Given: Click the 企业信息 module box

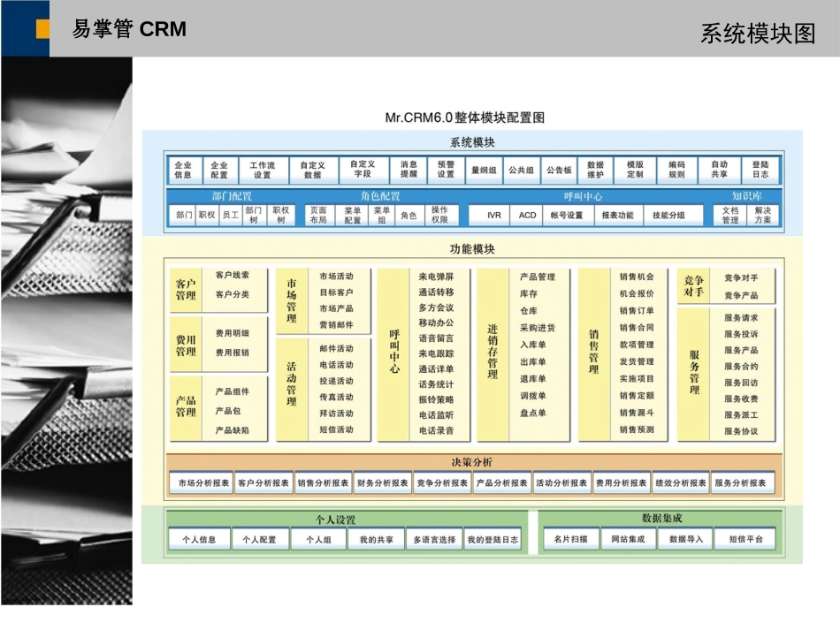Looking at the screenshot, I should [183, 171].
